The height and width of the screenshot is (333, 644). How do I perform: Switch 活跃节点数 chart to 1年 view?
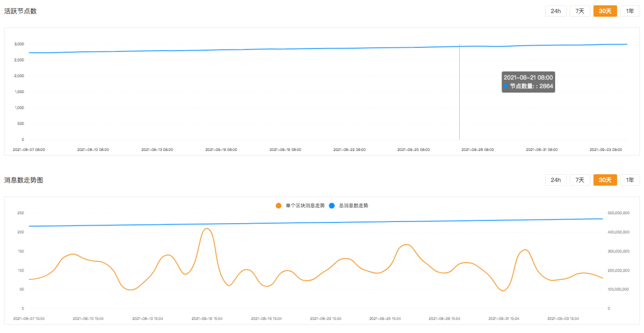[630, 11]
